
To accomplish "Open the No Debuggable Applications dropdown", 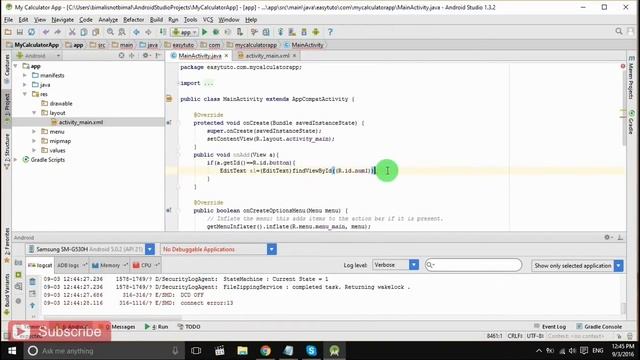I will tap(218, 249).
